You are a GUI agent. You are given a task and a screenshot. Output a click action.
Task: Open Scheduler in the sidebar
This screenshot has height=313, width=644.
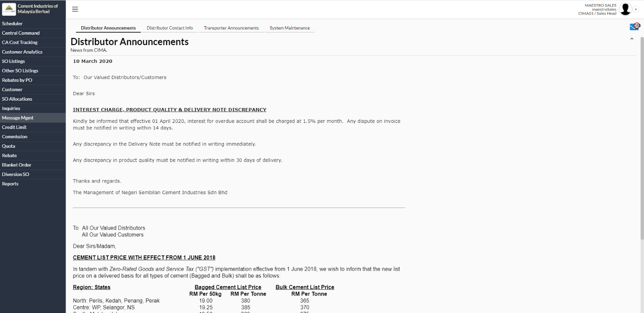point(33,23)
